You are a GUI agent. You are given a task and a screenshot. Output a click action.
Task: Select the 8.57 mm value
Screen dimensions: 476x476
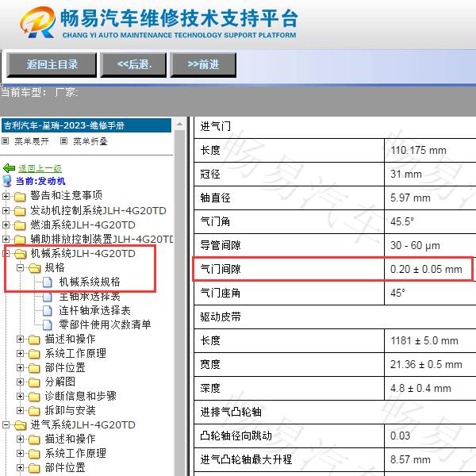coord(410,459)
